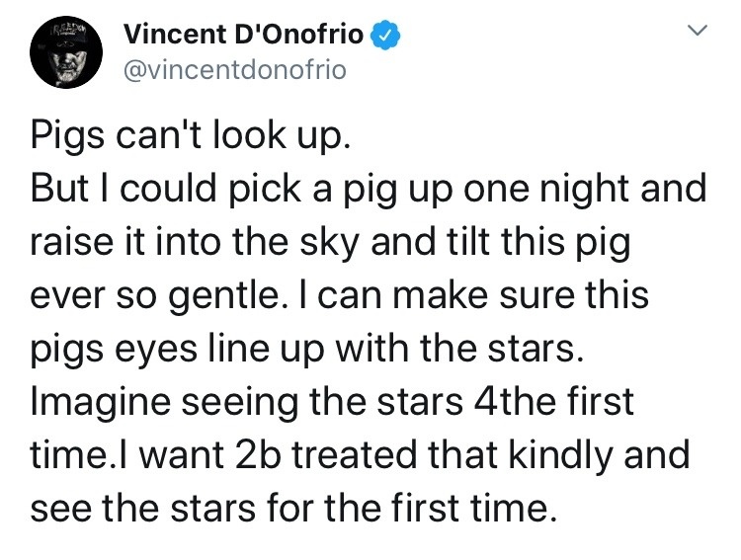Click the tweet line starting "time.I want 2b"
Screen dimensions: 741x560
click(x=360, y=455)
